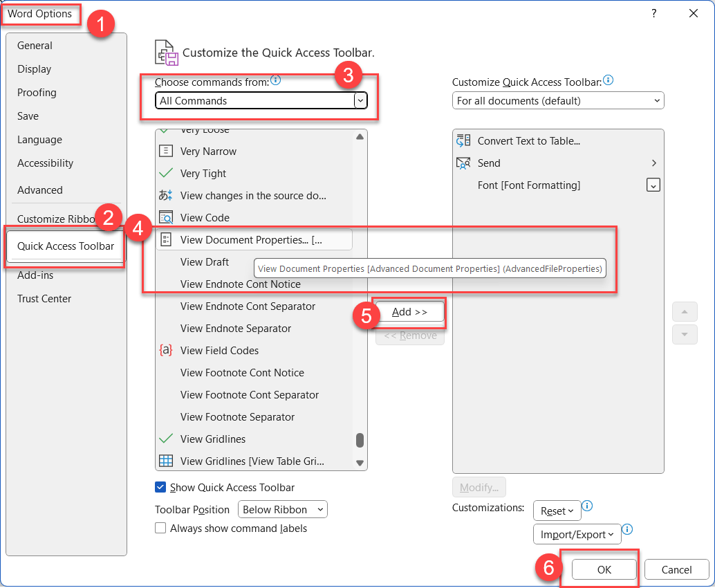Select the Quick Access Toolbar tab
Image resolution: width=715 pixels, height=588 pixels.
point(66,246)
